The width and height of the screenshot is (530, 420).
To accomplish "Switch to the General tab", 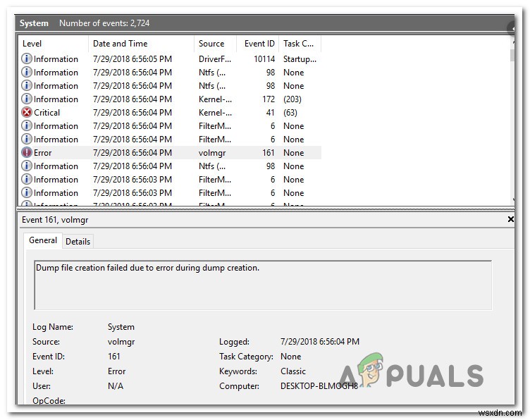I will [43, 240].
